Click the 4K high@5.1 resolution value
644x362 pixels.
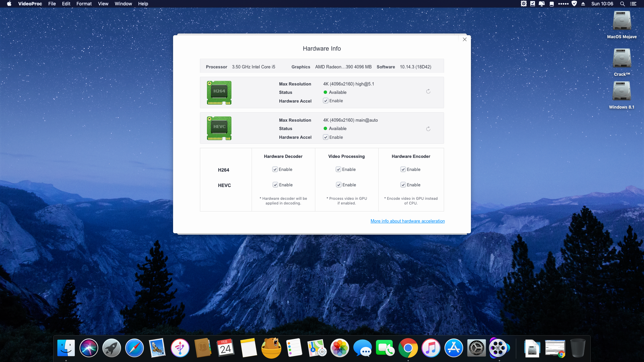coord(349,84)
